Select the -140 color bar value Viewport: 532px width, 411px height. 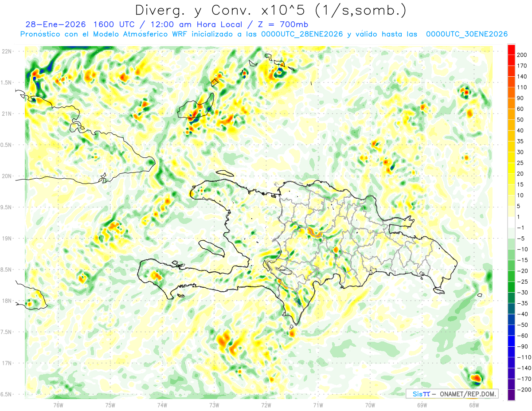coord(524,368)
